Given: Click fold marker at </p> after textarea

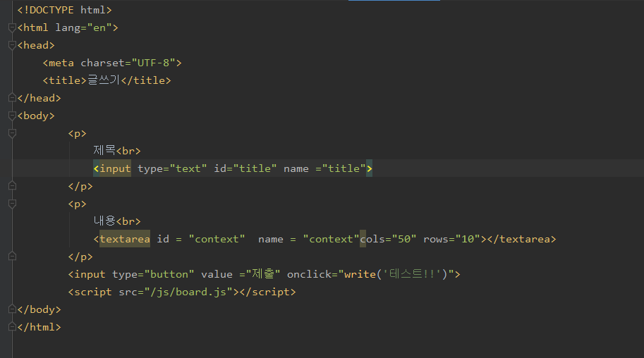Looking at the screenshot, I should pos(12,257).
